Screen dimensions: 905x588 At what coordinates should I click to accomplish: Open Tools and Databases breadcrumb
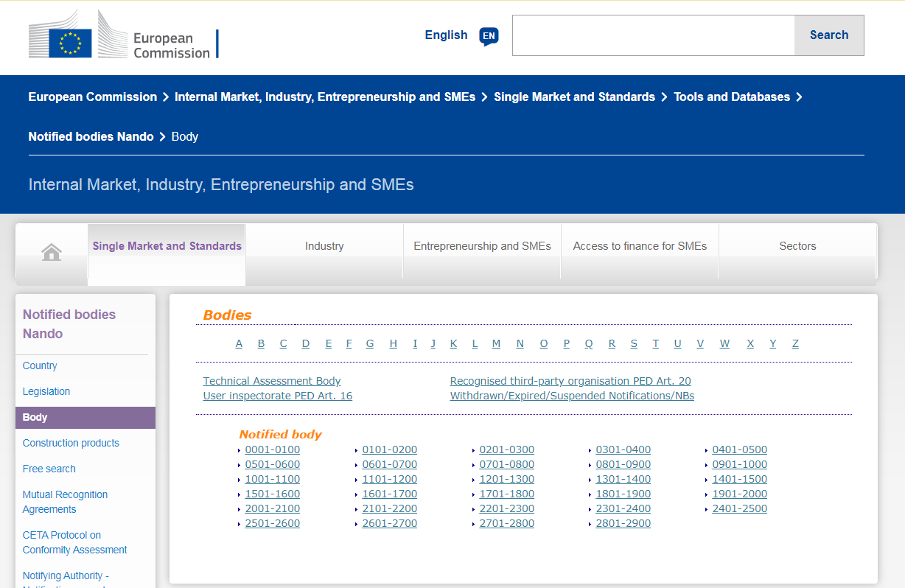pos(732,97)
